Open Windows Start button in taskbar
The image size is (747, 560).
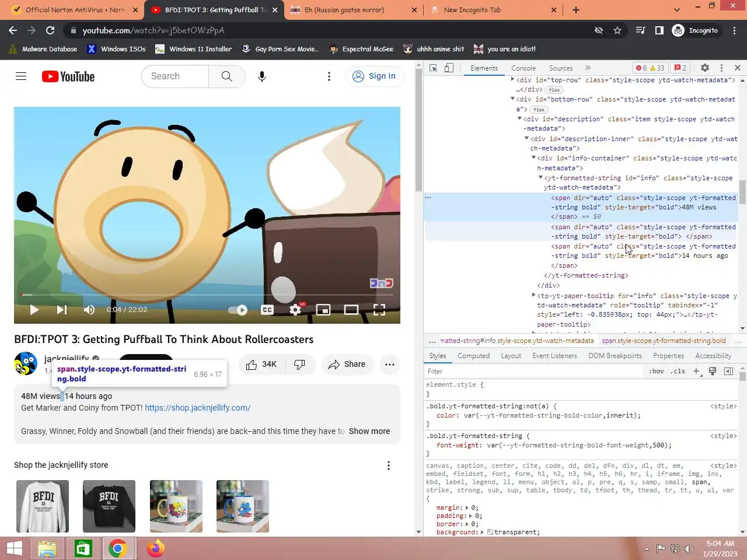tap(14, 548)
